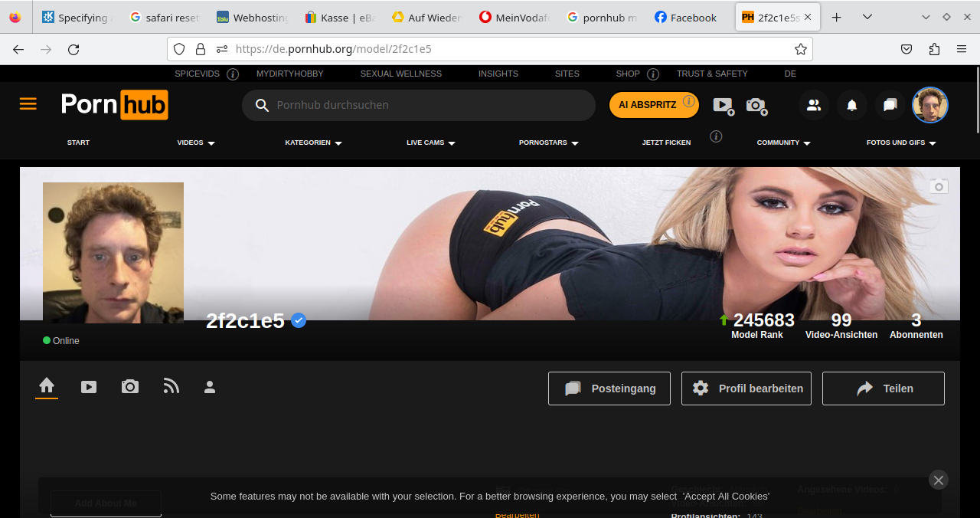Open the friends requests icon in header

[813, 105]
